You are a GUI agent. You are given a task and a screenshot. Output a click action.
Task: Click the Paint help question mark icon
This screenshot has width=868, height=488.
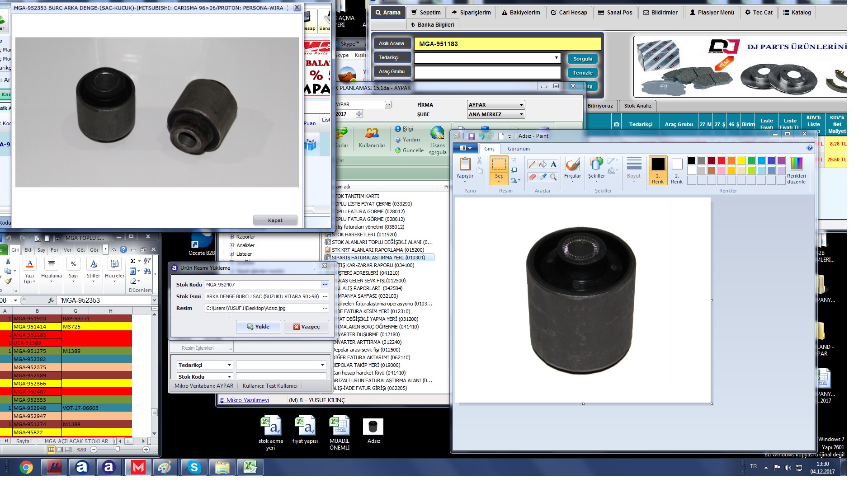pos(809,148)
